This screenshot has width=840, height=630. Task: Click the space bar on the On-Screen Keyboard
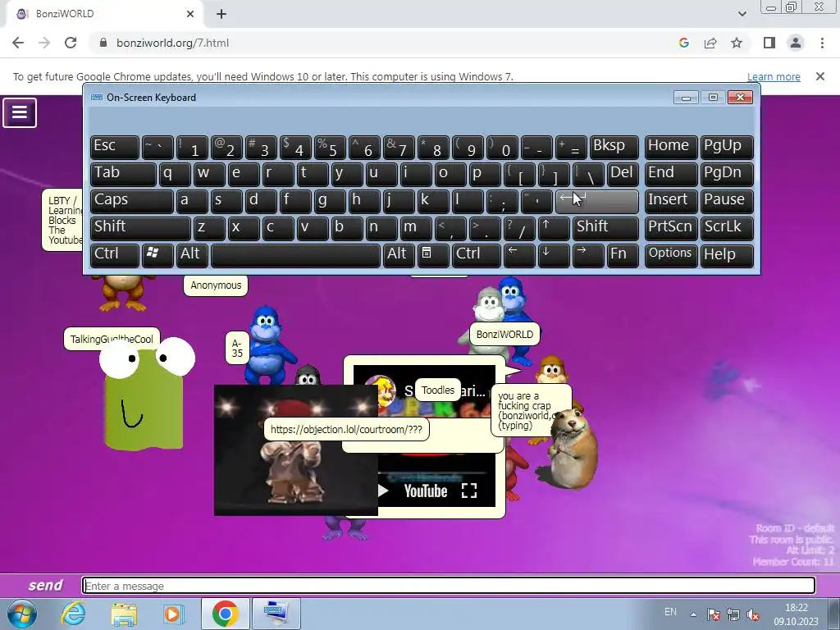tap(295, 254)
